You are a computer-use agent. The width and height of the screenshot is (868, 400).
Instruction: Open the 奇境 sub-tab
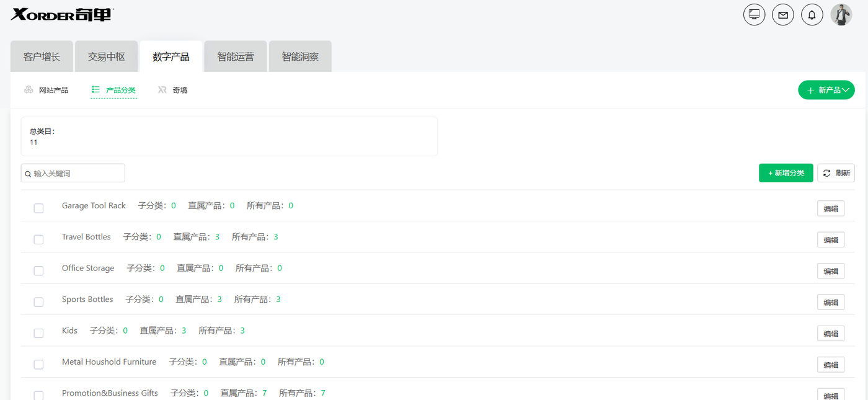tap(172, 90)
